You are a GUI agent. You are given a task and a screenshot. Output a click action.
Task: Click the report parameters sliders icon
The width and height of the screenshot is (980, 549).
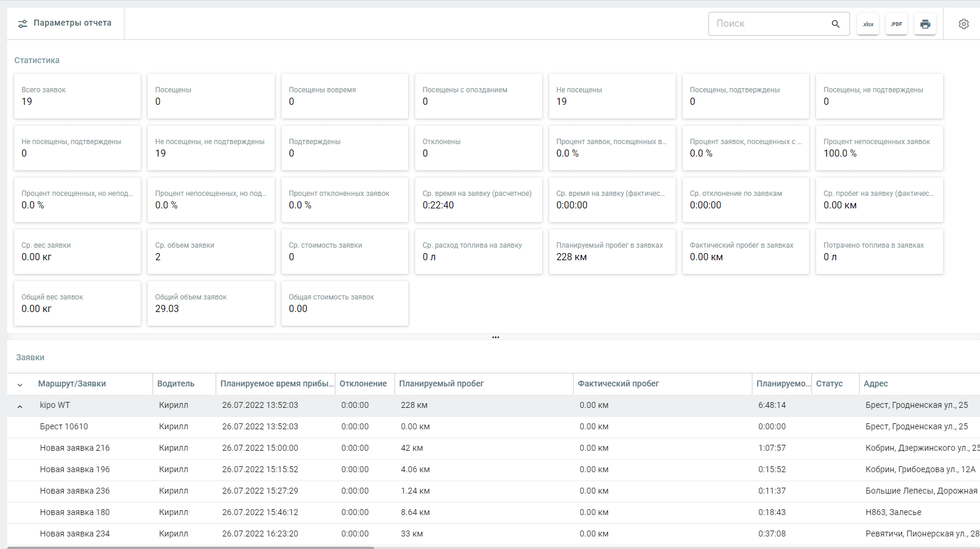[23, 24]
